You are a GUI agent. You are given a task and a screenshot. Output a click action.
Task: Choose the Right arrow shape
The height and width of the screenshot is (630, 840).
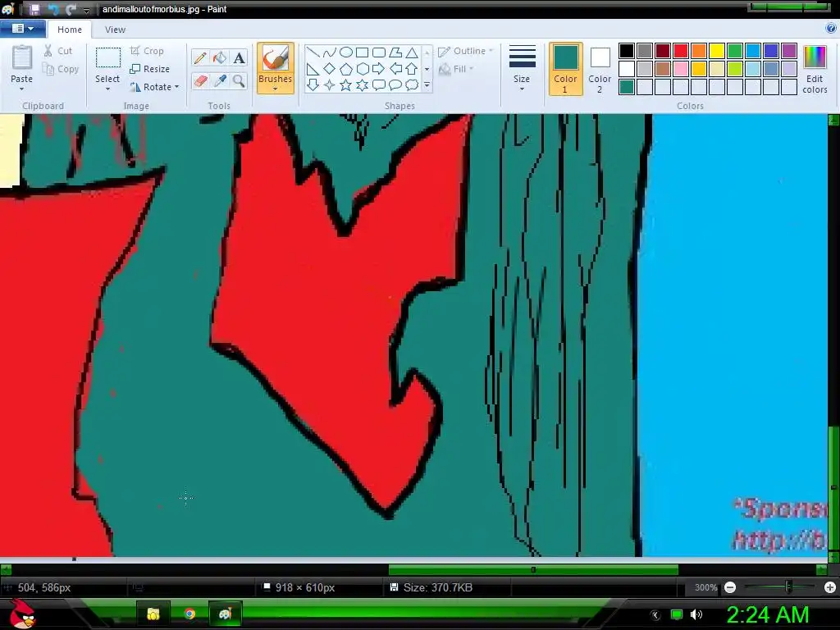point(379,69)
